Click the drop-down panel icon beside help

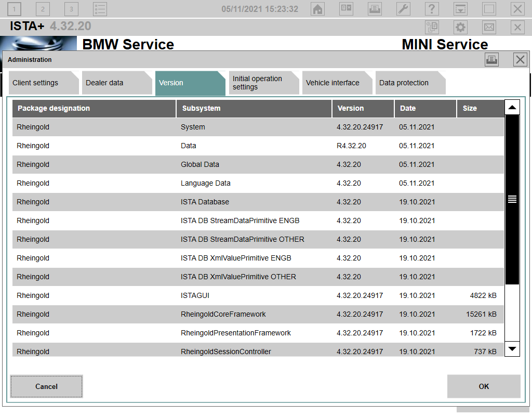click(460, 9)
